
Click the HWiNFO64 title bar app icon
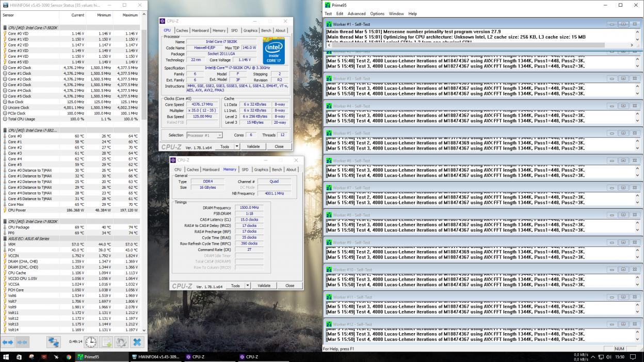5,5
